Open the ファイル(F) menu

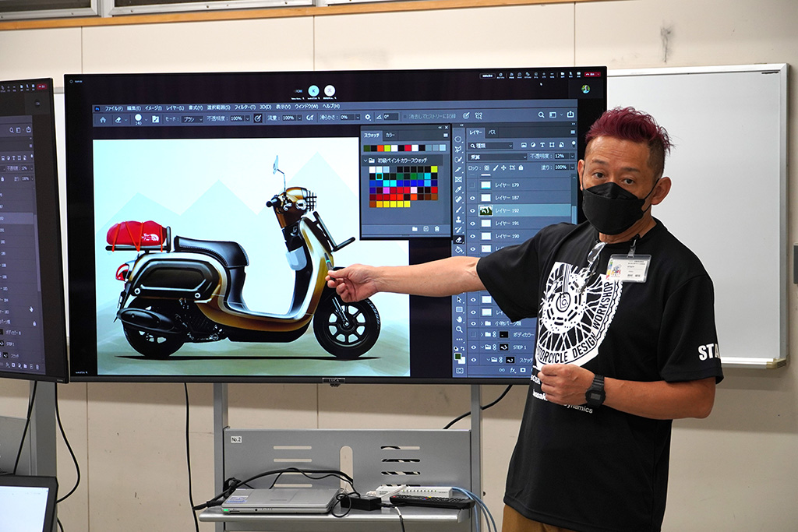click(x=114, y=108)
